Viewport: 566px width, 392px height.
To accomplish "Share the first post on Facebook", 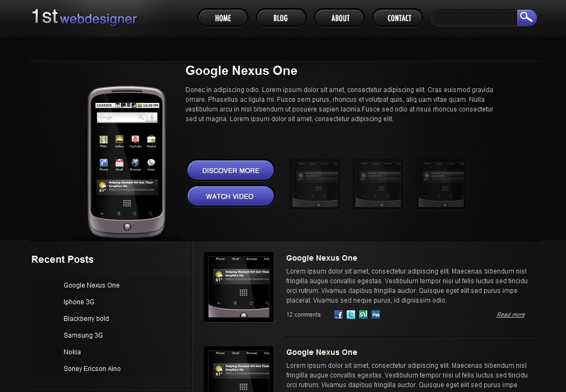I will click(339, 314).
